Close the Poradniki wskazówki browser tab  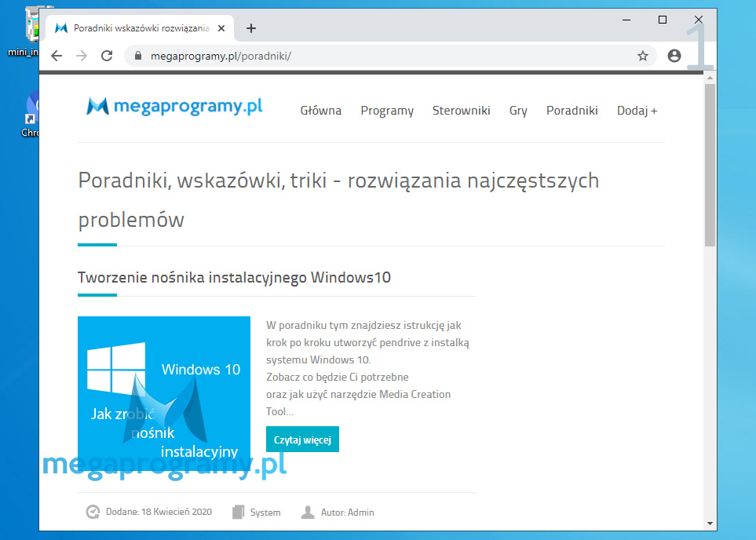coord(221,28)
